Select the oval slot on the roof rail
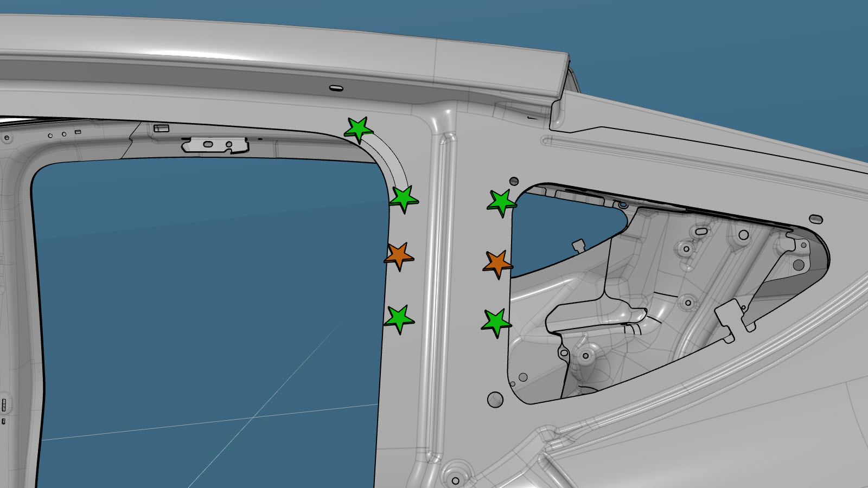The height and width of the screenshot is (488, 868). pos(336,88)
